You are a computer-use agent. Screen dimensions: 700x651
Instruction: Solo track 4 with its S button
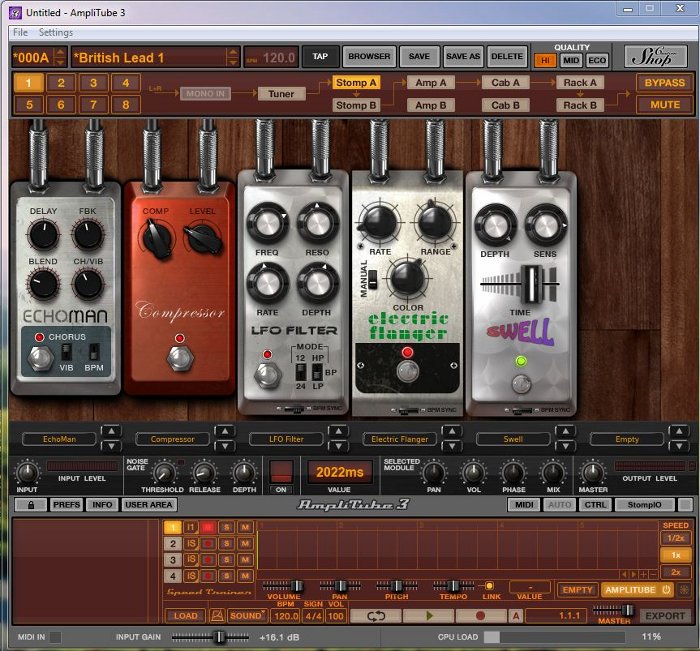pos(226,576)
